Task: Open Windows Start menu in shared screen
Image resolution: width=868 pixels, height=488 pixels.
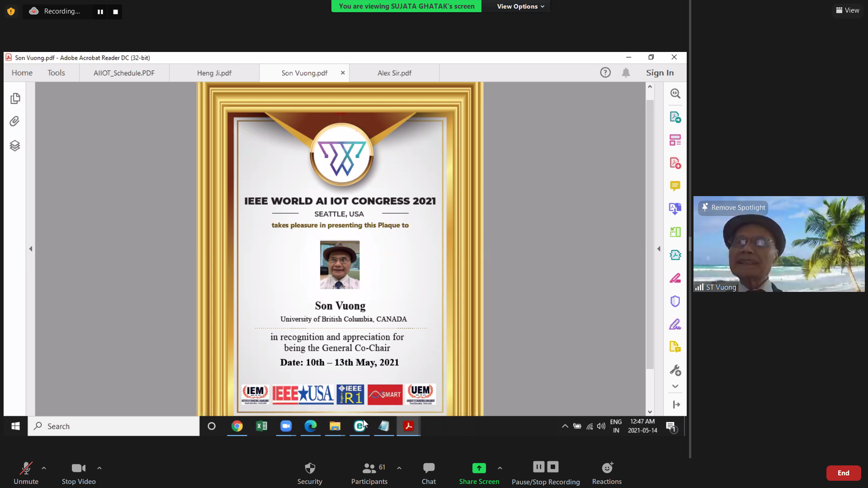Action: [15, 426]
